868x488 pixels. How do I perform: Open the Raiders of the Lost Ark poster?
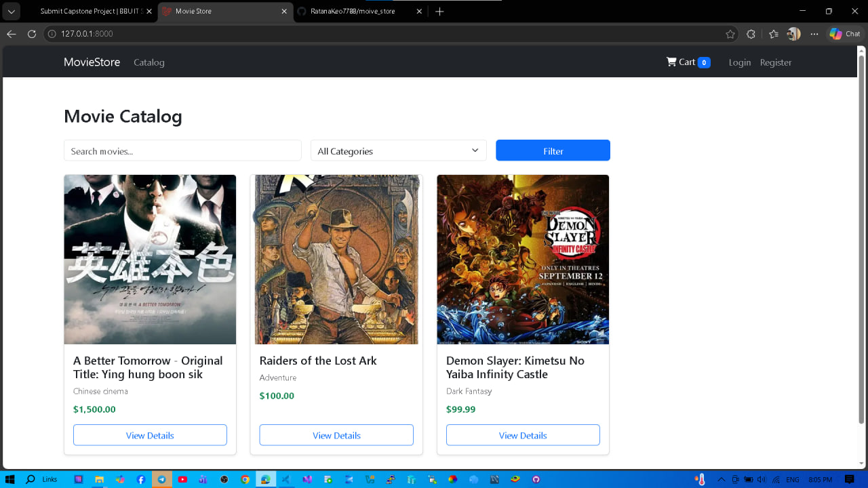coord(336,260)
